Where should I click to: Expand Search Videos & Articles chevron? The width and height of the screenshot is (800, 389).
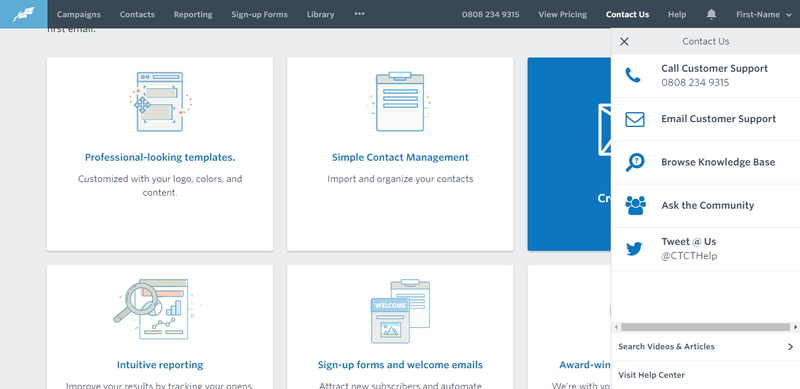point(790,347)
